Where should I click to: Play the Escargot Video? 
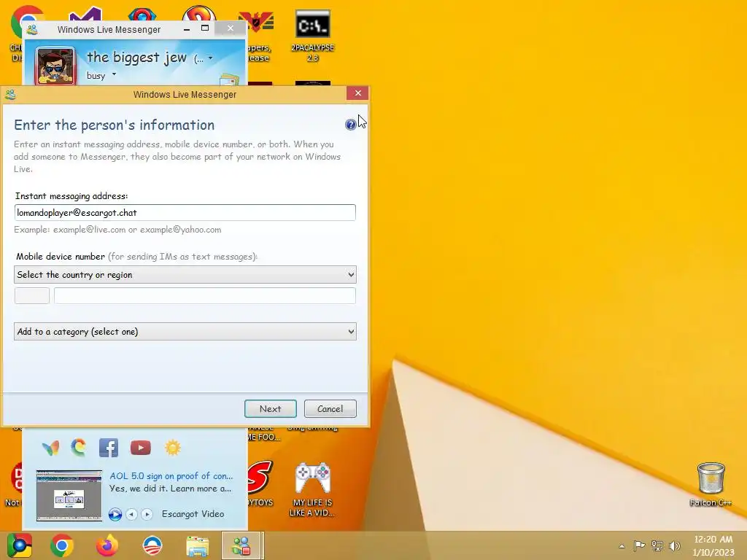click(115, 514)
